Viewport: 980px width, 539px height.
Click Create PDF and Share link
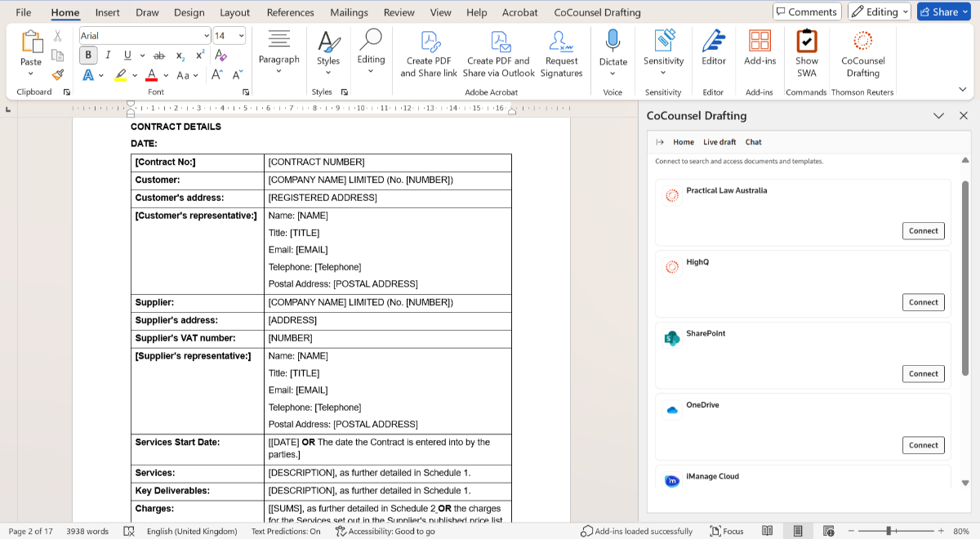(429, 54)
